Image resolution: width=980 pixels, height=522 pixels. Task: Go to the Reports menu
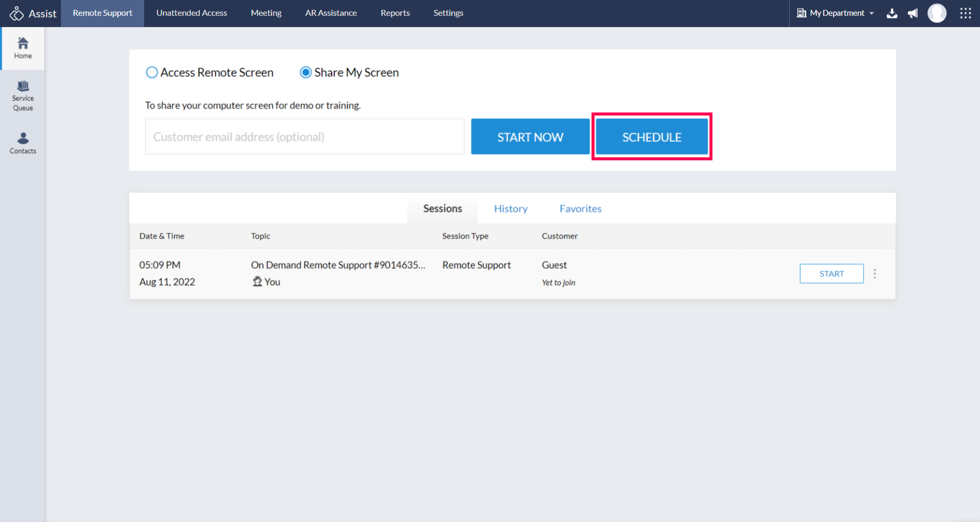point(395,13)
